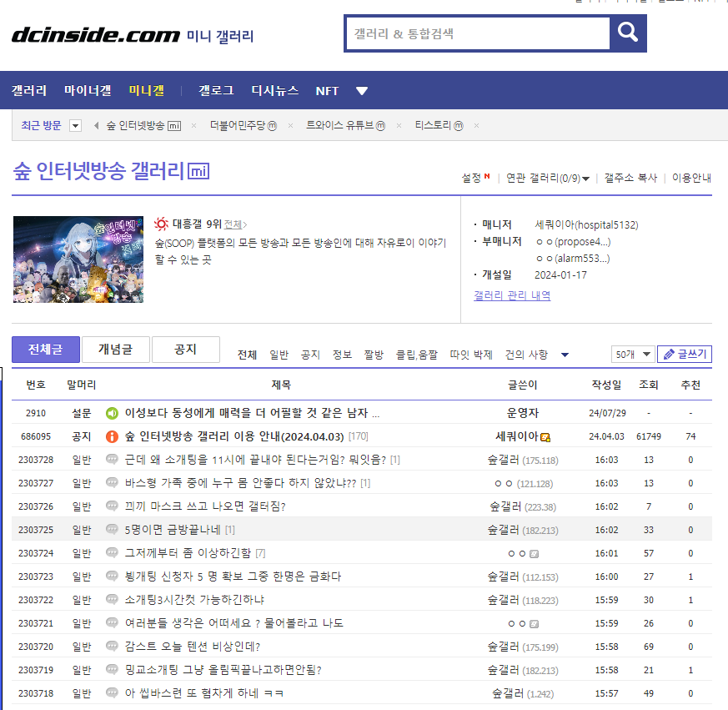Click the speaker icon on the 설문 row
This screenshot has width=728, height=710.
(x=113, y=412)
